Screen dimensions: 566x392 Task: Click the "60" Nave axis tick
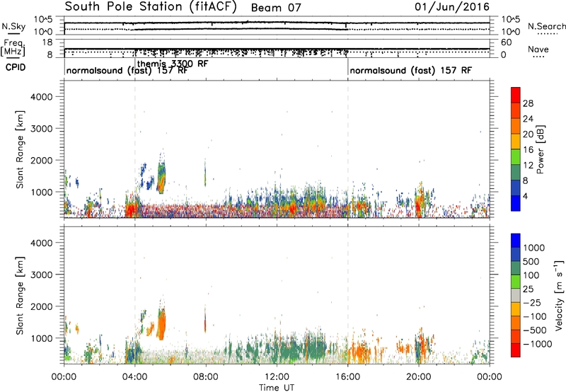(507, 42)
